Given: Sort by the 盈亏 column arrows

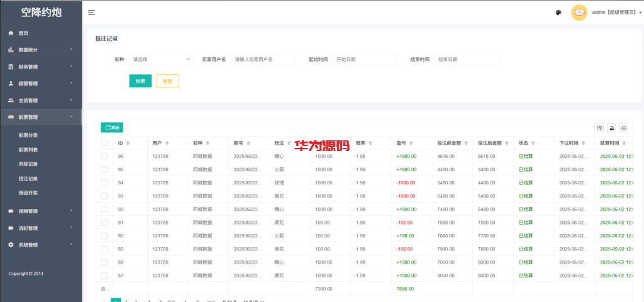Looking at the screenshot, I should click(411, 143).
